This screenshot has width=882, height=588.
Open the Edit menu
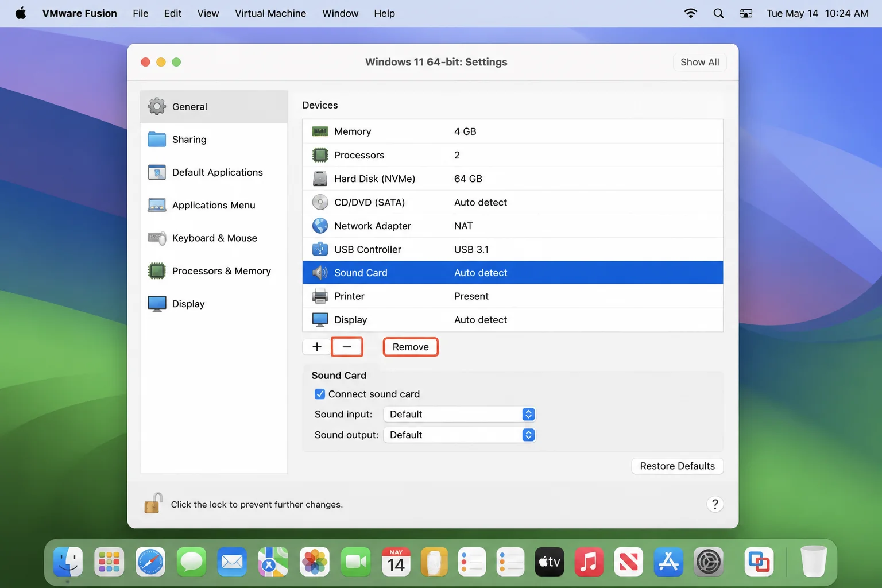point(173,13)
